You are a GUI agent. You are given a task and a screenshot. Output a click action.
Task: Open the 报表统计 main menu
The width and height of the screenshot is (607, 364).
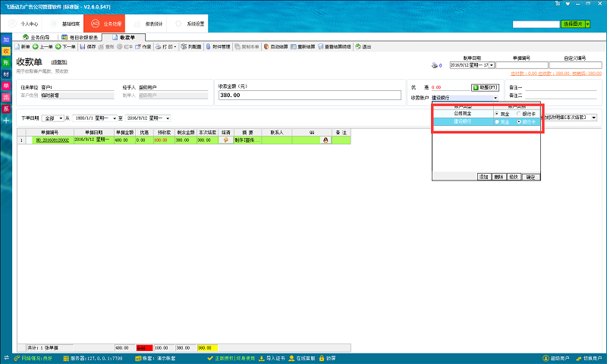pos(154,24)
